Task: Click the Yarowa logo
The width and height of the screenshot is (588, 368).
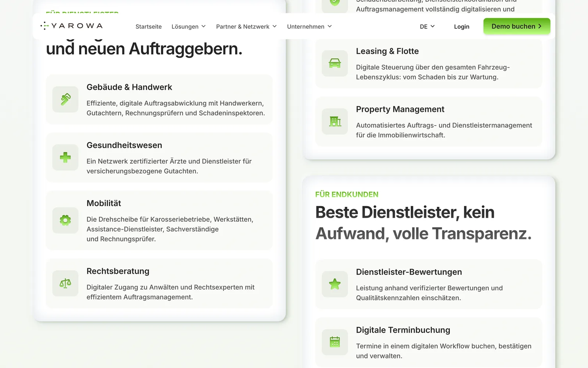Action: (71, 26)
